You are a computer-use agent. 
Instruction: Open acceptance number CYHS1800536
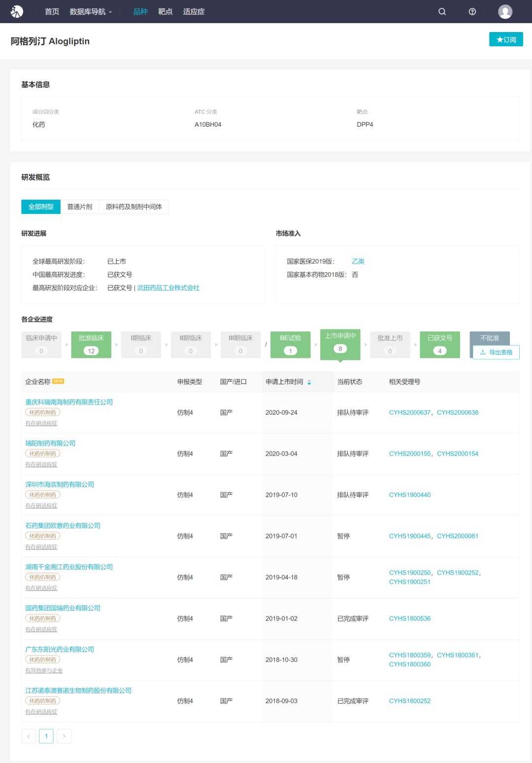click(410, 619)
